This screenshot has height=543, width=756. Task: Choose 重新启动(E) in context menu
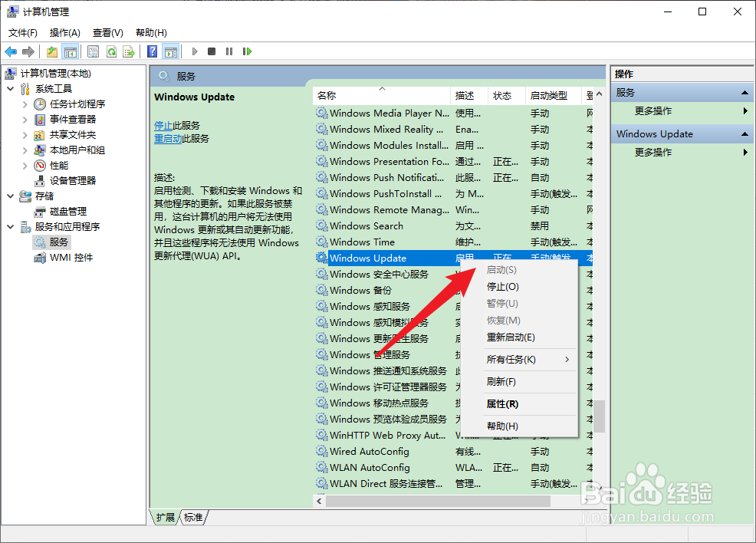519,337
